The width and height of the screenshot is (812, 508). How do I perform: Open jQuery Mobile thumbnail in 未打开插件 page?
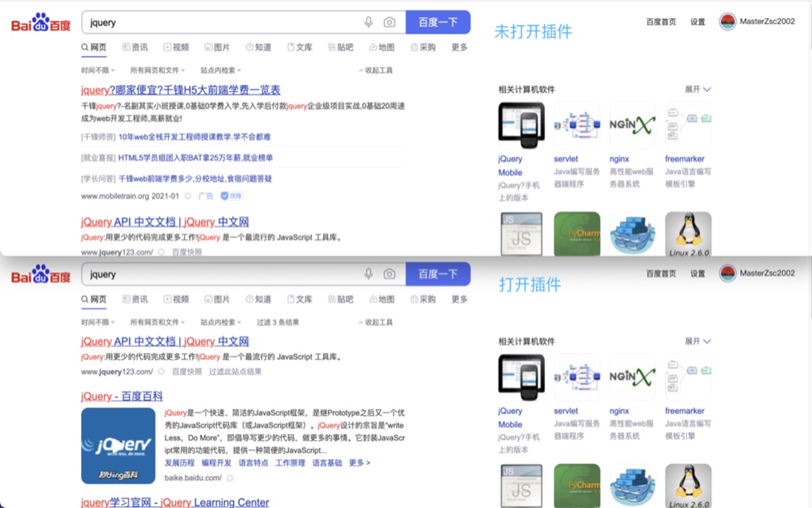click(521, 125)
